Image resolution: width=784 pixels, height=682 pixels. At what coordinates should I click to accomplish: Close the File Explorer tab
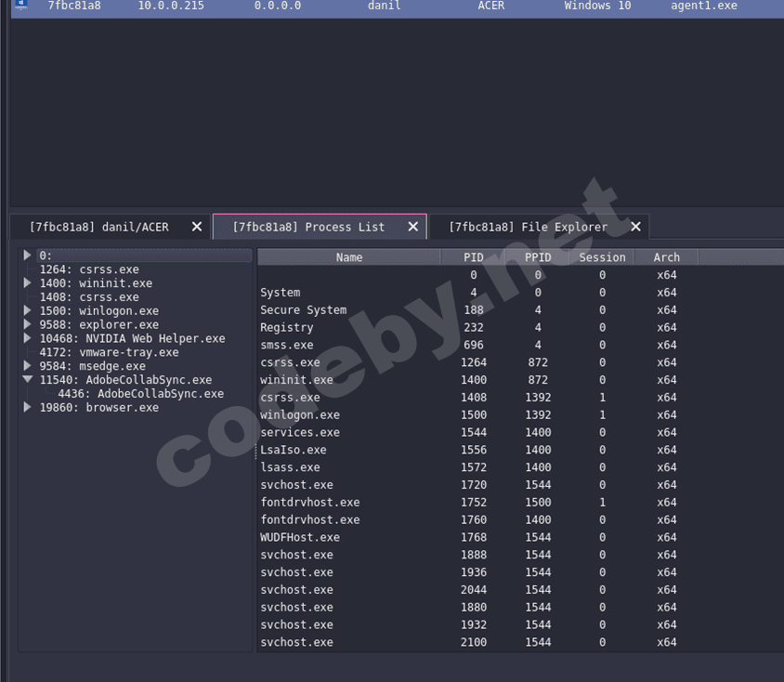pyautogui.click(x=635, y=227)
